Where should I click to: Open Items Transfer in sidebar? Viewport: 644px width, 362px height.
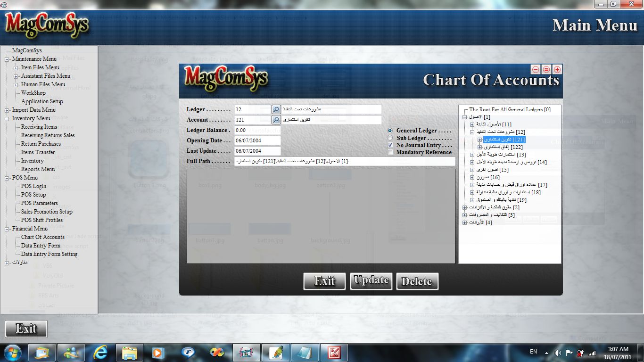pos(38,152)
